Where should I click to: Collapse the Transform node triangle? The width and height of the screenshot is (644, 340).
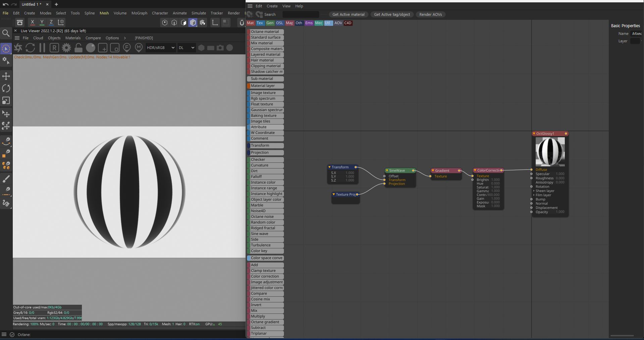tap(330, 167)
